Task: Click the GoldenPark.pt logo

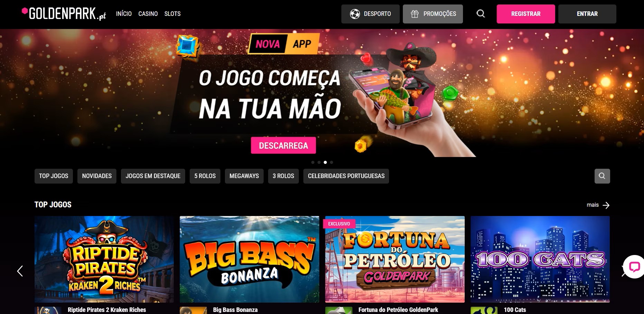Action: click(64, 14)
